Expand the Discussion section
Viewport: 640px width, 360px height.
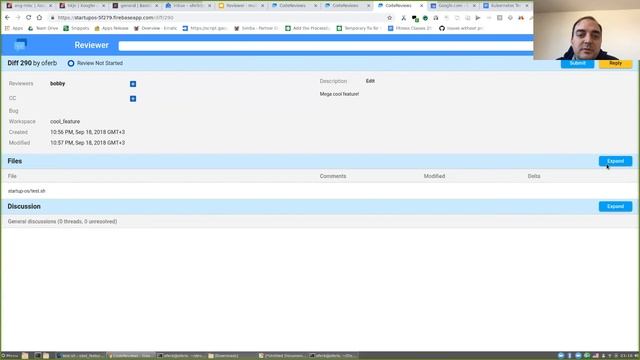[x=616, y=206]
